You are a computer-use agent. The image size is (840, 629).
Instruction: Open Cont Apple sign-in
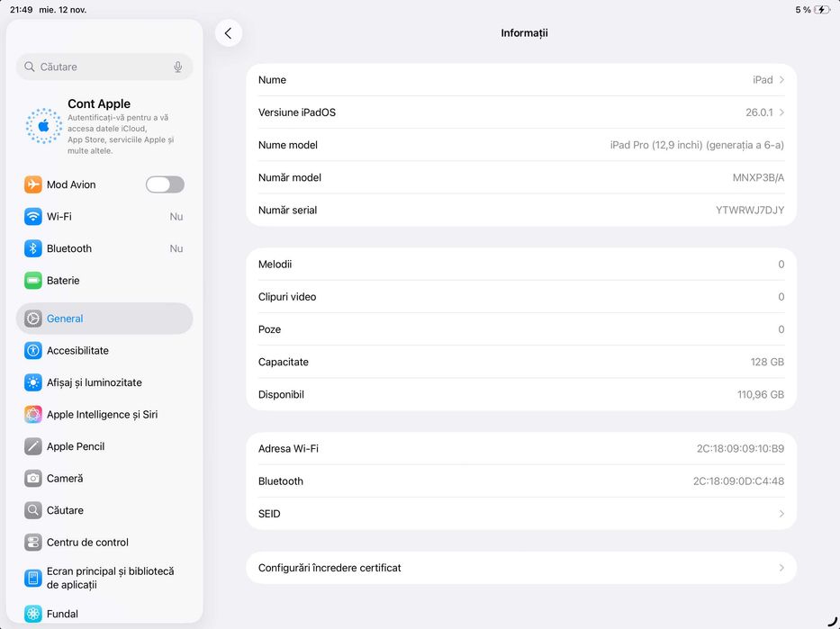[x=104, y=126]
